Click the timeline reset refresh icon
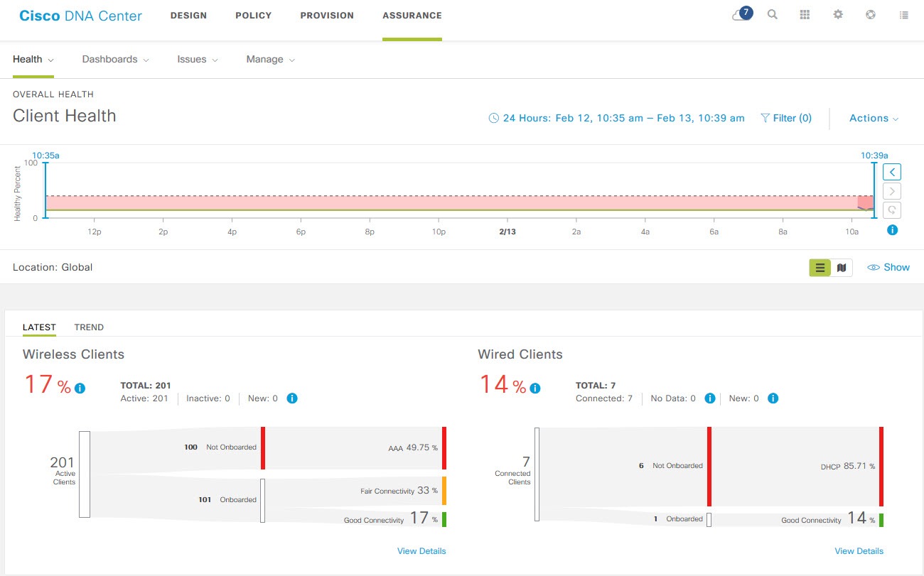924x576 pixels. (892, 210)
